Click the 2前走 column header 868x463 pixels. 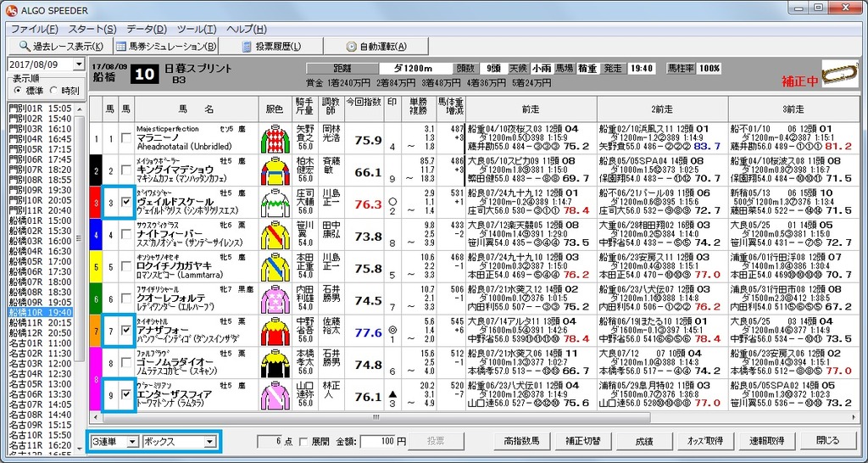click(x=662, y=109)
